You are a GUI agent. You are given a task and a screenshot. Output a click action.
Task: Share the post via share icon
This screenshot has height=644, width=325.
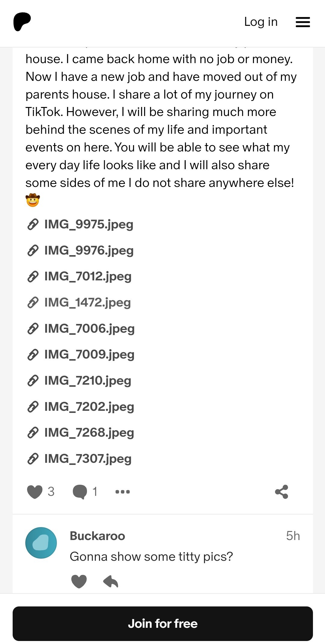[x=282, y=492]
